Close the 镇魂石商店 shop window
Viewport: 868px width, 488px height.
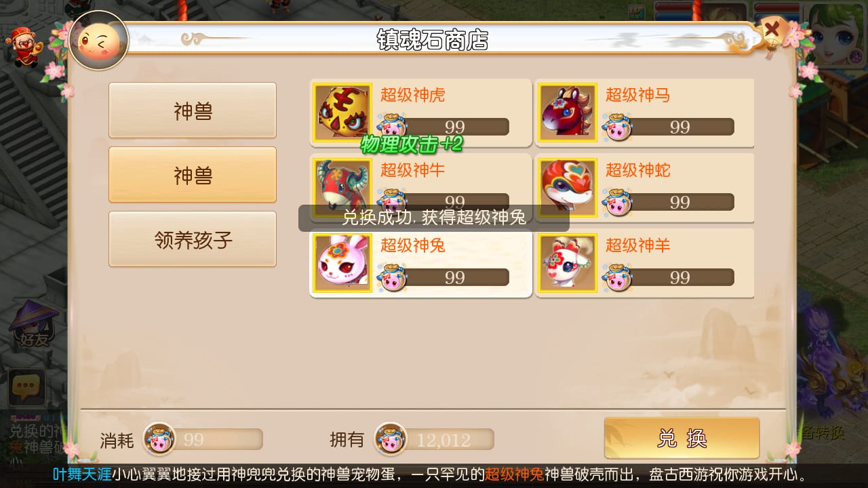pyautogui.click(x=772, y=30)
